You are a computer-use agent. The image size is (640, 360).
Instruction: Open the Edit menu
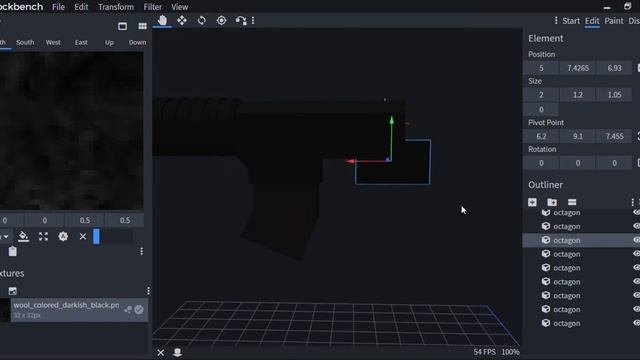81,7
